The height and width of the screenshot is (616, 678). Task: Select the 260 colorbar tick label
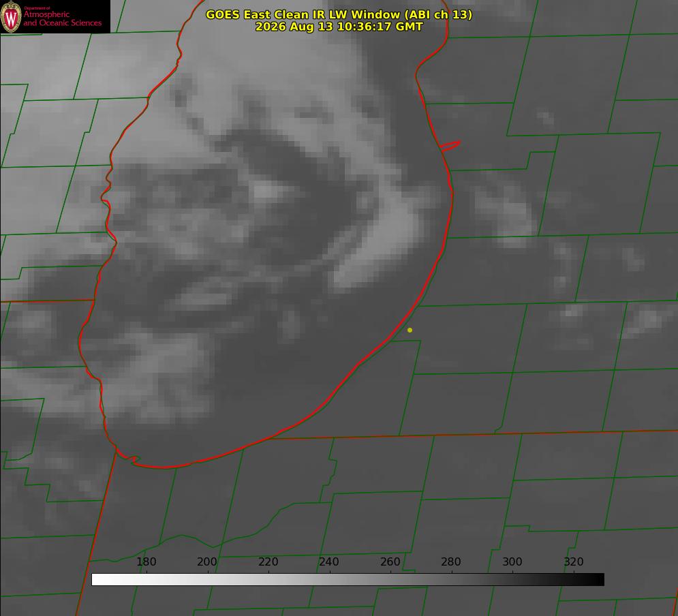(x=390, y=561)
